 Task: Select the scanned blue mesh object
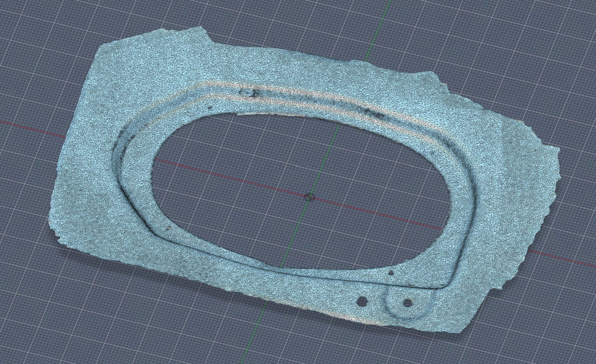coord(92,184)
